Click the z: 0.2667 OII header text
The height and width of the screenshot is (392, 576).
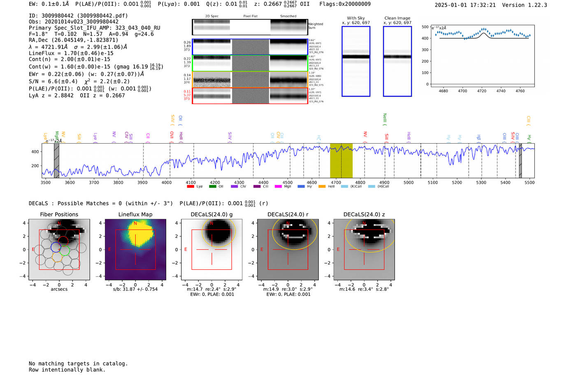tap(282, 4)
